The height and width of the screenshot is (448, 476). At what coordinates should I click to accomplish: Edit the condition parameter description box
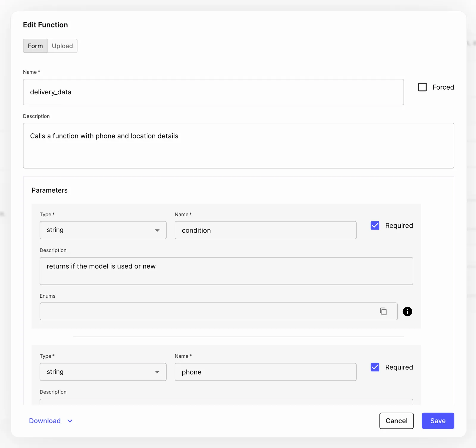pyautogui.click(x=226, y=271)
